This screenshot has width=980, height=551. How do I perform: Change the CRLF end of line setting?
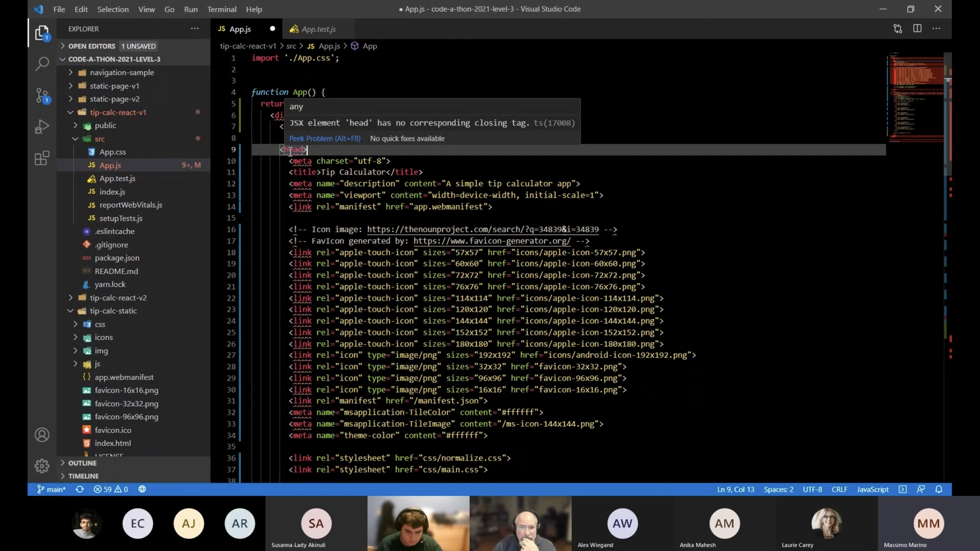pyautogui.click(x=839, y=489)
